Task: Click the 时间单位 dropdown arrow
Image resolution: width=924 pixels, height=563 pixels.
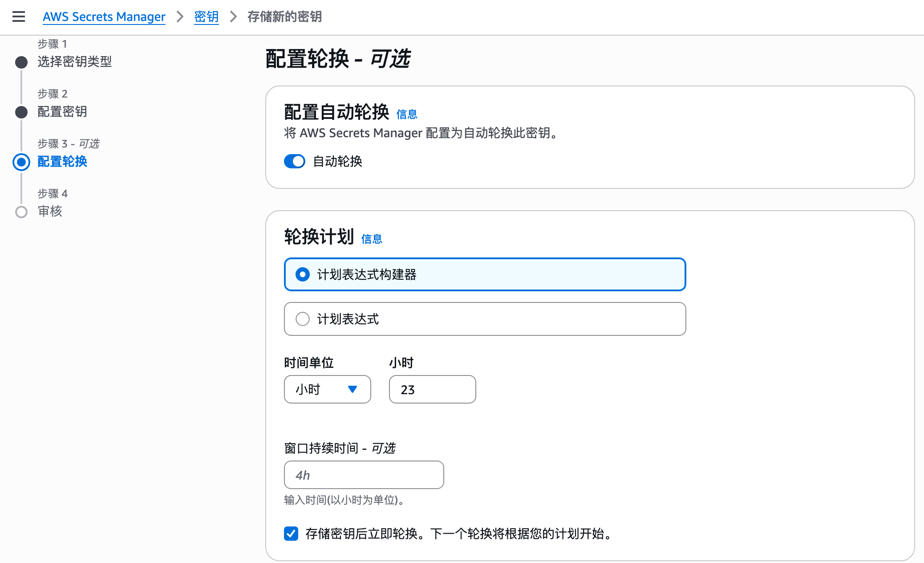Action: (353, 389)
